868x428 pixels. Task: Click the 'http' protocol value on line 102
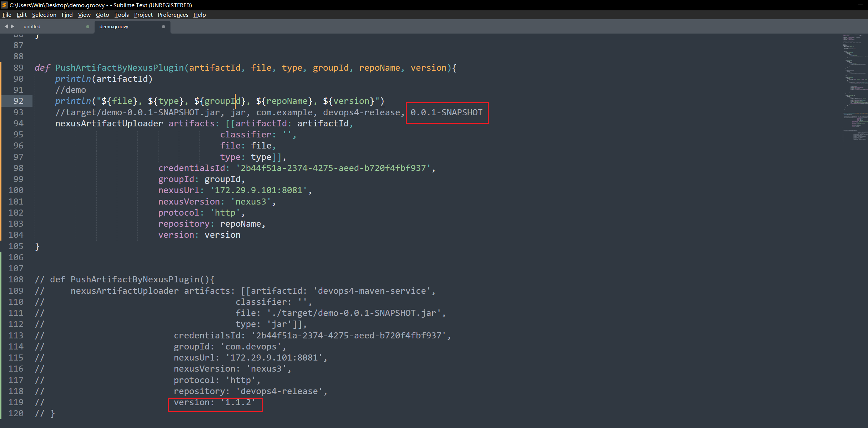[x=225, y=213]
